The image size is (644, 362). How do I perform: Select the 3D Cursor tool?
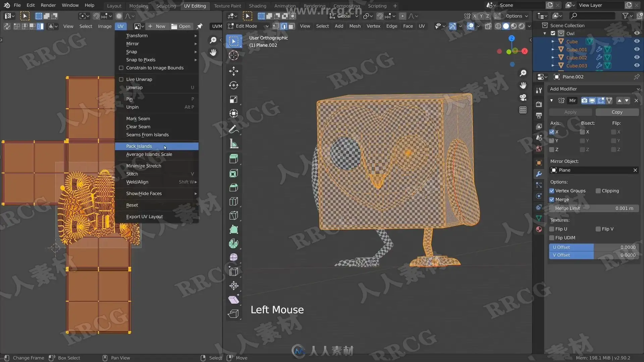coord(234,55)
